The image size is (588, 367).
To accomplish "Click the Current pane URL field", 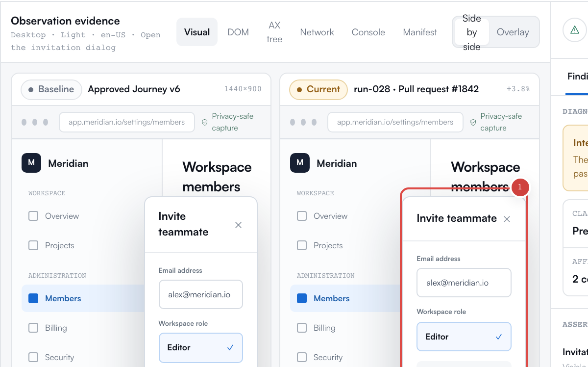I will (395, 122).
